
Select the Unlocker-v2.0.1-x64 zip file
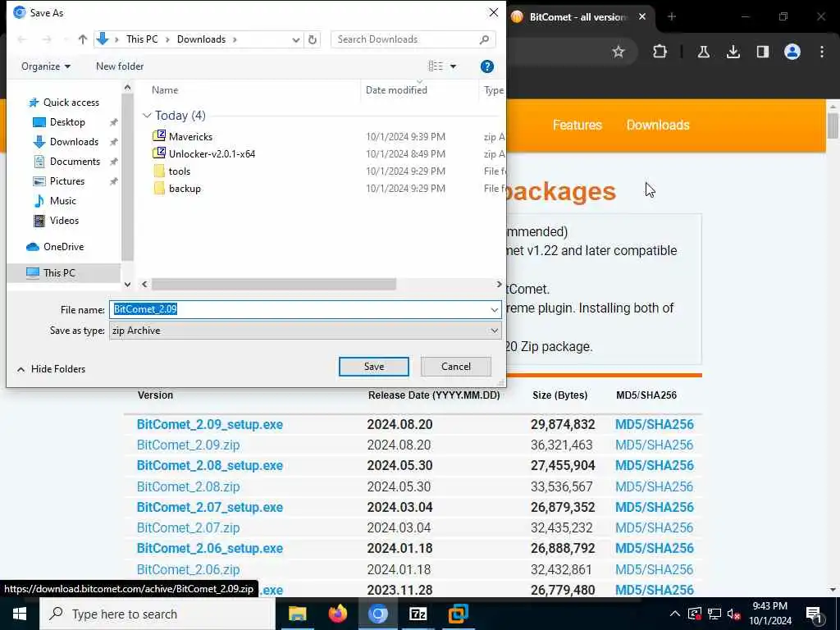click(212, 153)
